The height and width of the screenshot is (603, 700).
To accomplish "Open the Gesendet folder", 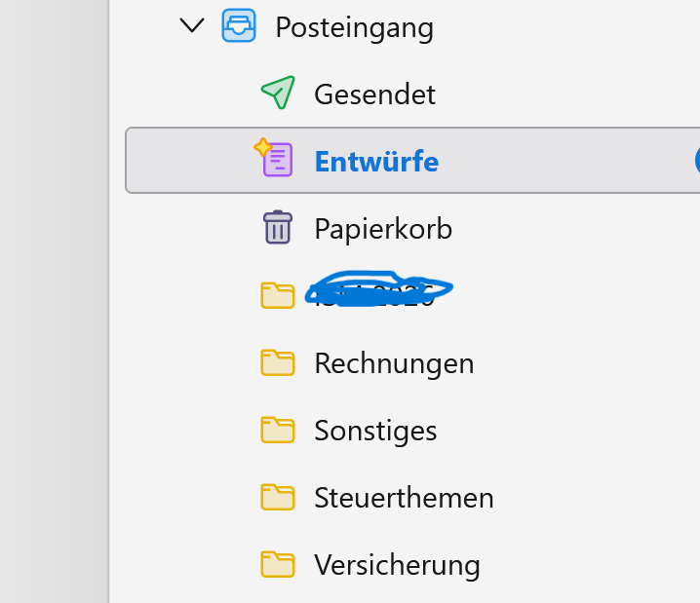I will pos(374,94).
